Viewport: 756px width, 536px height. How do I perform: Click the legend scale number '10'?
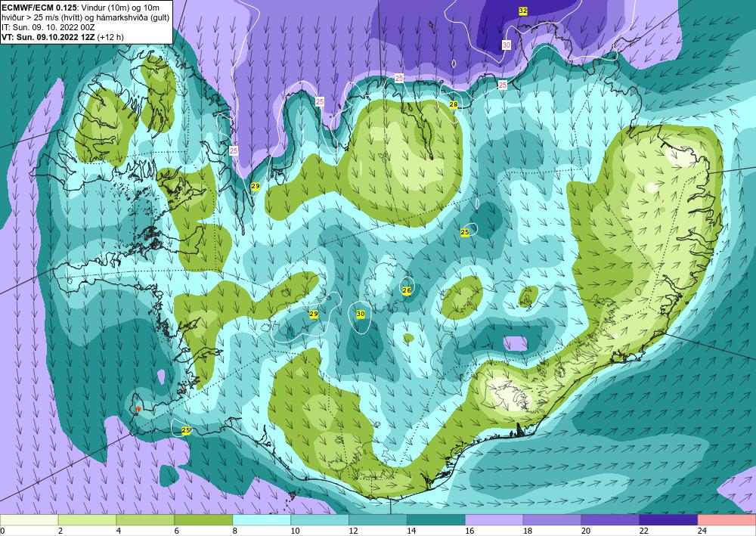tap(295, 531)
